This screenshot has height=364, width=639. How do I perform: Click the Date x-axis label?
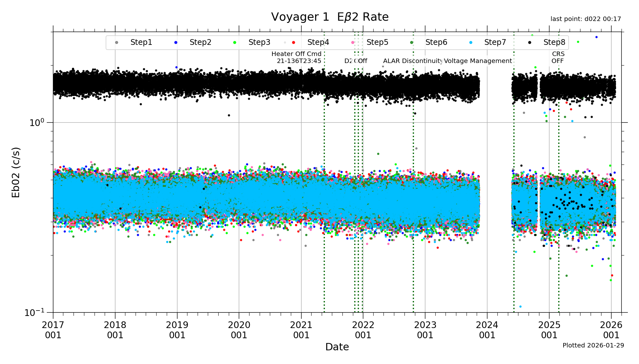point(337,347)
